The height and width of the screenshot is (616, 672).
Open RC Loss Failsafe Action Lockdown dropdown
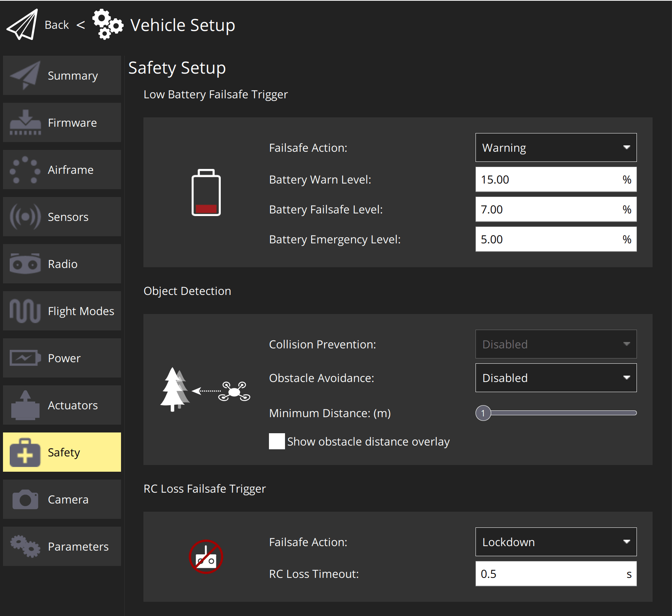[x=555, y=542]
